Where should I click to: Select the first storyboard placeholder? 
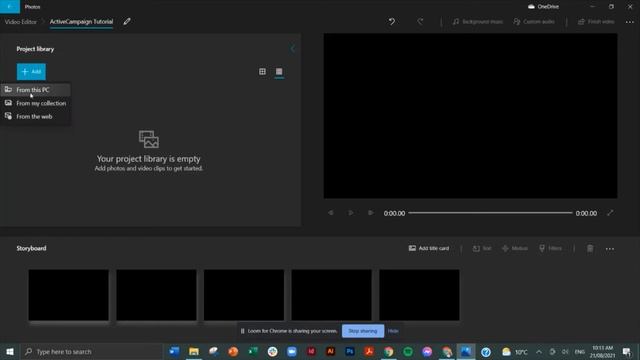(x=69, y=295)
